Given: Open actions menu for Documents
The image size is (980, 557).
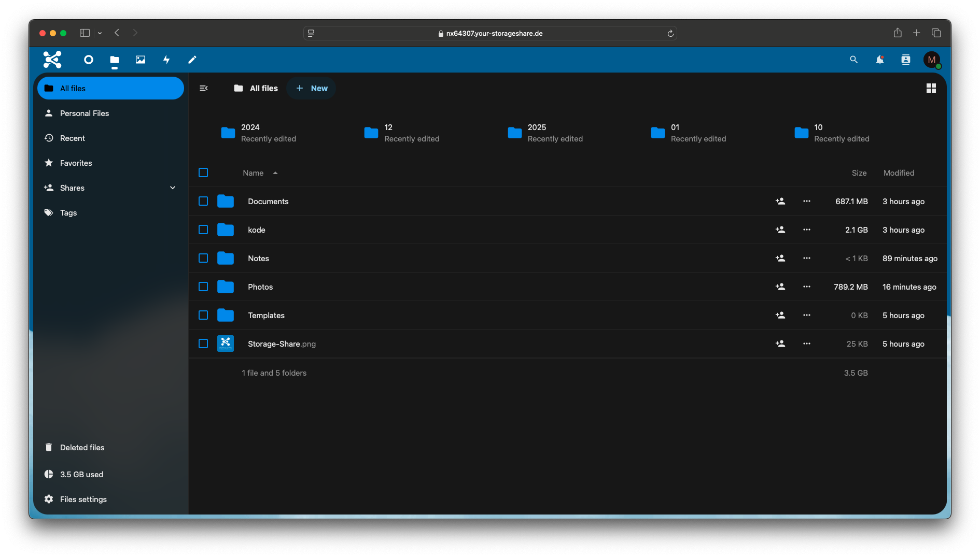Looking at the screenshot, I should click(x=807, y=201).
